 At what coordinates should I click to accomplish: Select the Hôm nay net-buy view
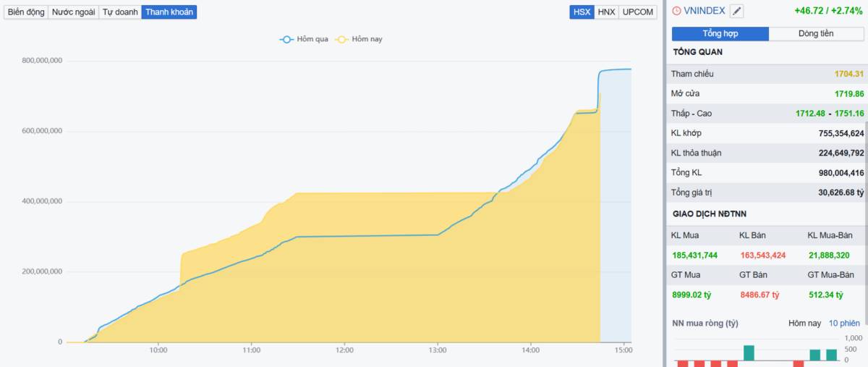[x=804, y=323]
